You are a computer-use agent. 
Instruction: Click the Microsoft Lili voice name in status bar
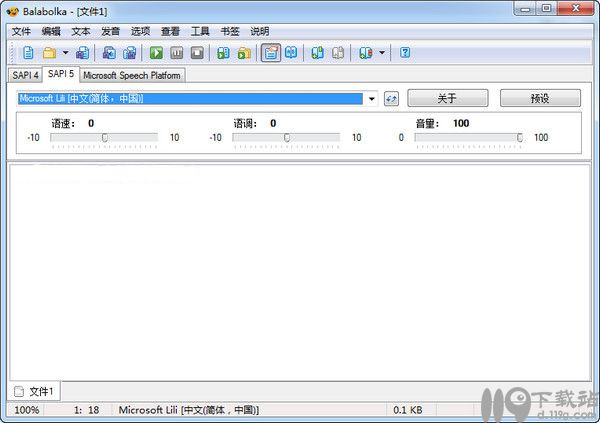pos(189,410)
